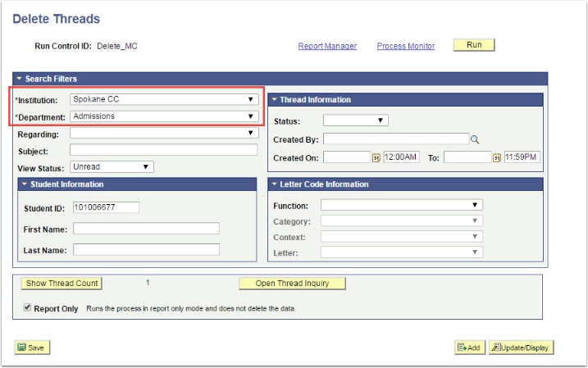Open the Report Manager link
The image size is (588, 368).
coord(327,46)
